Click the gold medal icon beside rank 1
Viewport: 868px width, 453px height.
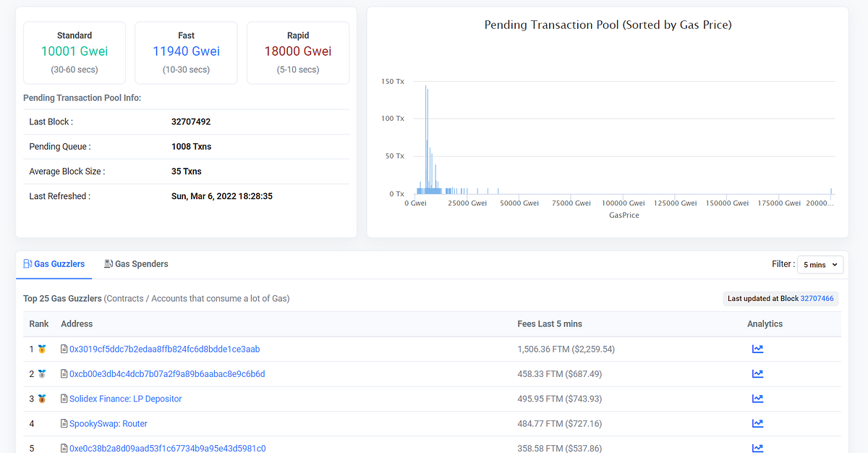pyautogui.click(x=42, y=349)
